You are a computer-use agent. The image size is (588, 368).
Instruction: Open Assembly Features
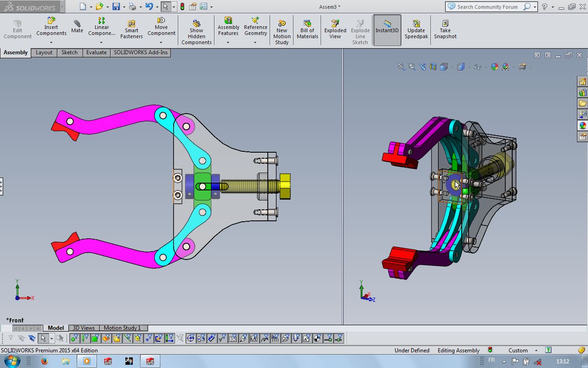[x=228, y=26]
